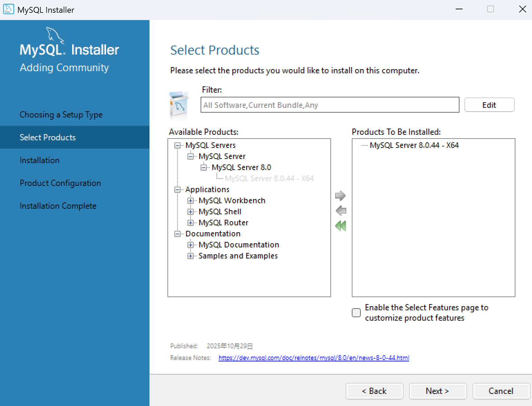Click the MySQL Installer title bar icon
Image resolution: width=532 pixels, height=406 pixels.
pos(8,9)
